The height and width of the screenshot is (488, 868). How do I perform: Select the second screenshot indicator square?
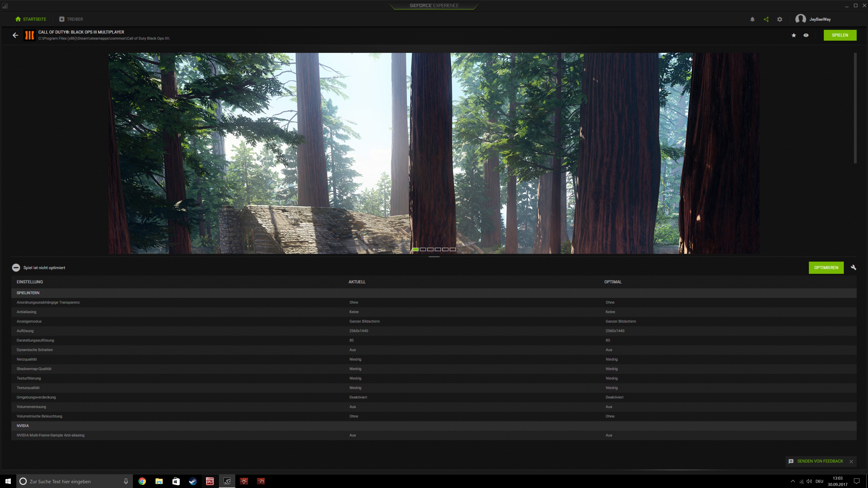[423, 249]
